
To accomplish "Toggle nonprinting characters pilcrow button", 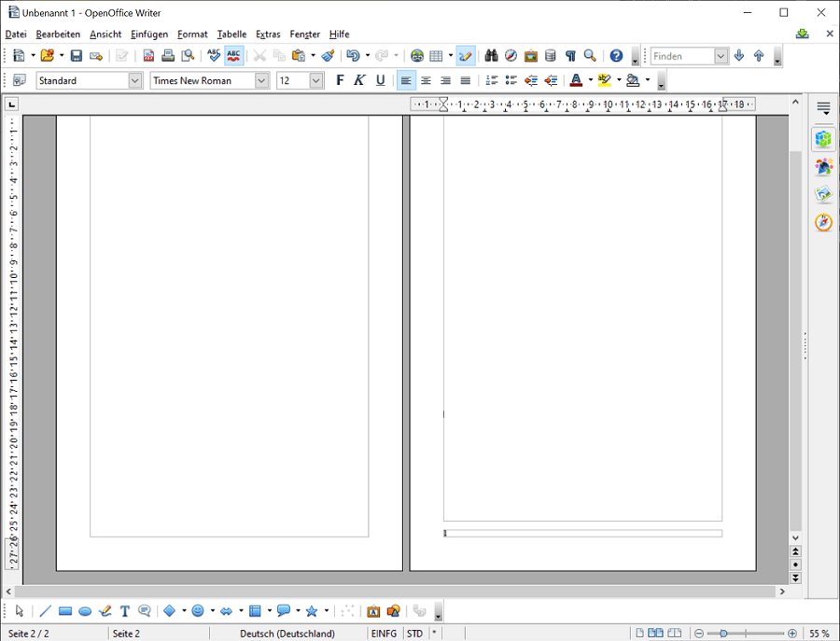I will pos(570,56).
